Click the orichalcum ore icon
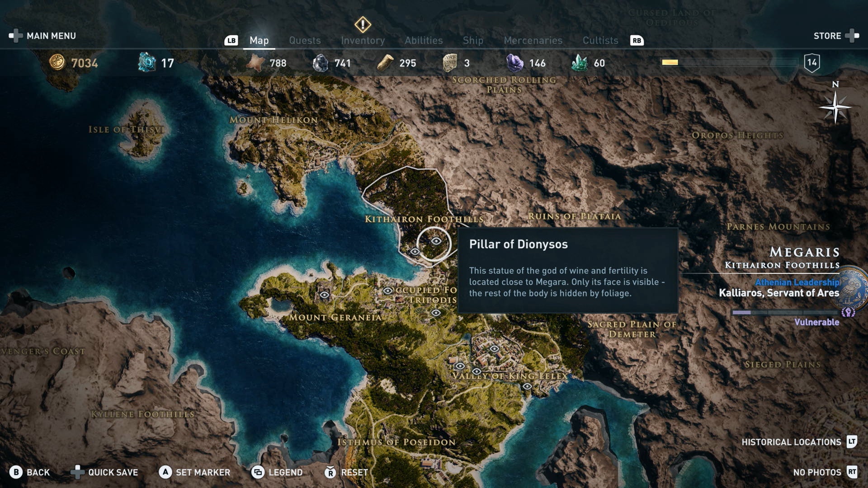 (x=147, y=62)
